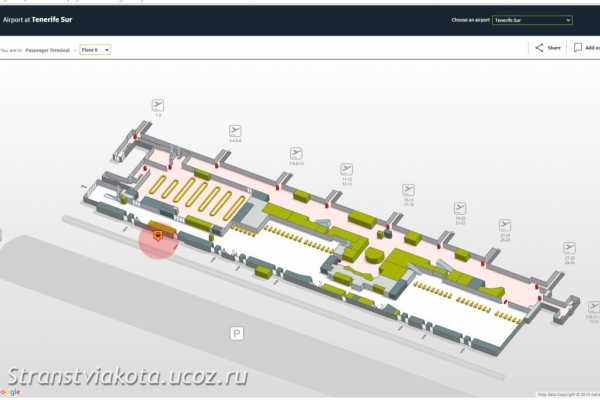The image size is (600, 400).
Task: Select the leftmost top gate airplane icon
Action: (157, 105)
